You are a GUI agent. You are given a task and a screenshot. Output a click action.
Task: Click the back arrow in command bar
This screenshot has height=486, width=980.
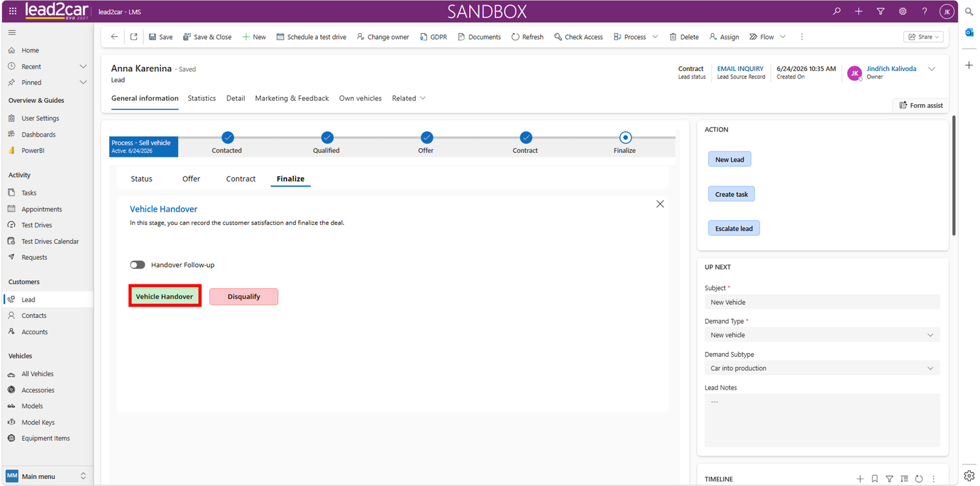click(x=115, y=37)
